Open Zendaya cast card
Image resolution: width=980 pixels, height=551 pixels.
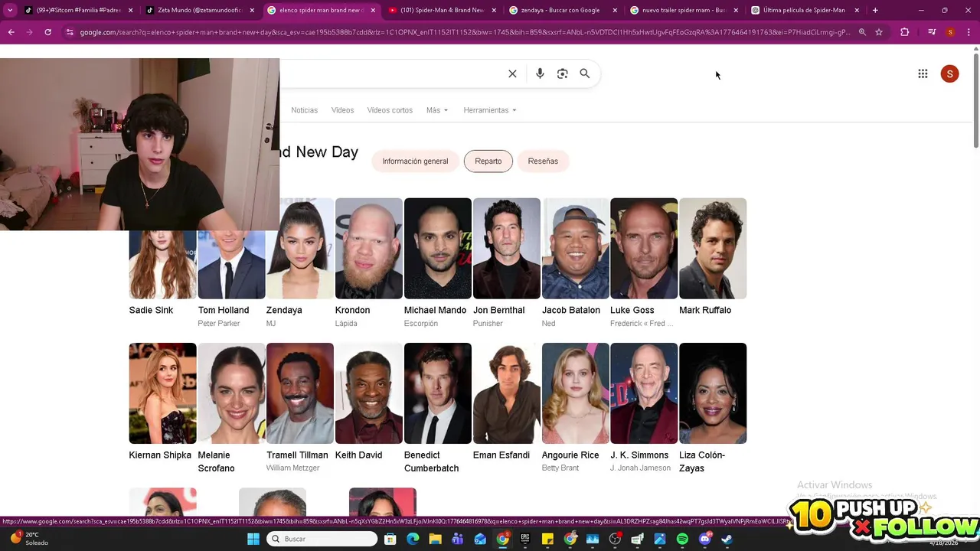[x=300, y=264]
